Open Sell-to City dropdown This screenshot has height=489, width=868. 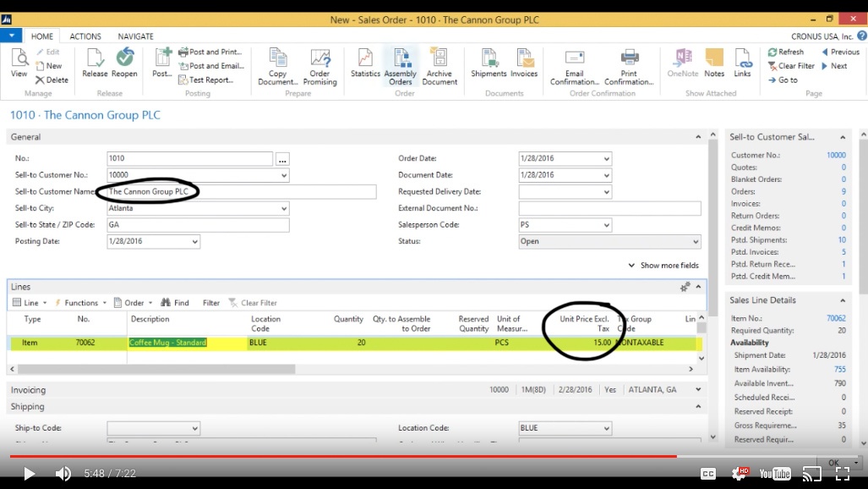pyautogui.click(x=283, y=208)
